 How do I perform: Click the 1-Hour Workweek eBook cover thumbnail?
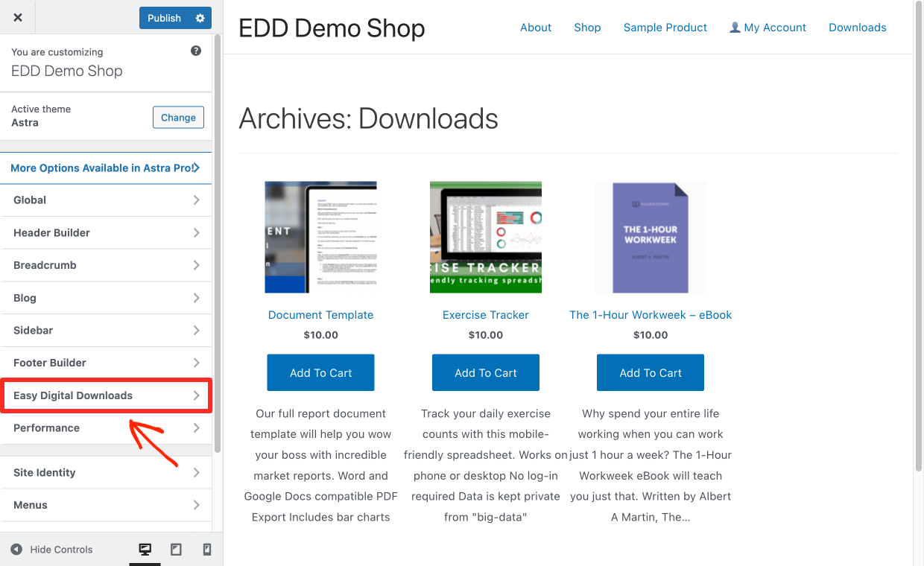pos(651,238)
